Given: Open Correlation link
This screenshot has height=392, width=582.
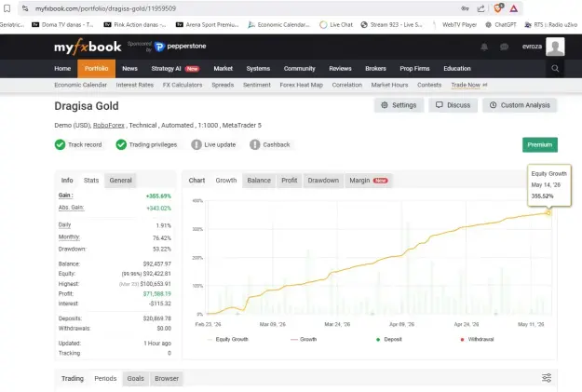Looking at the screenshot, I should (347, 85).
